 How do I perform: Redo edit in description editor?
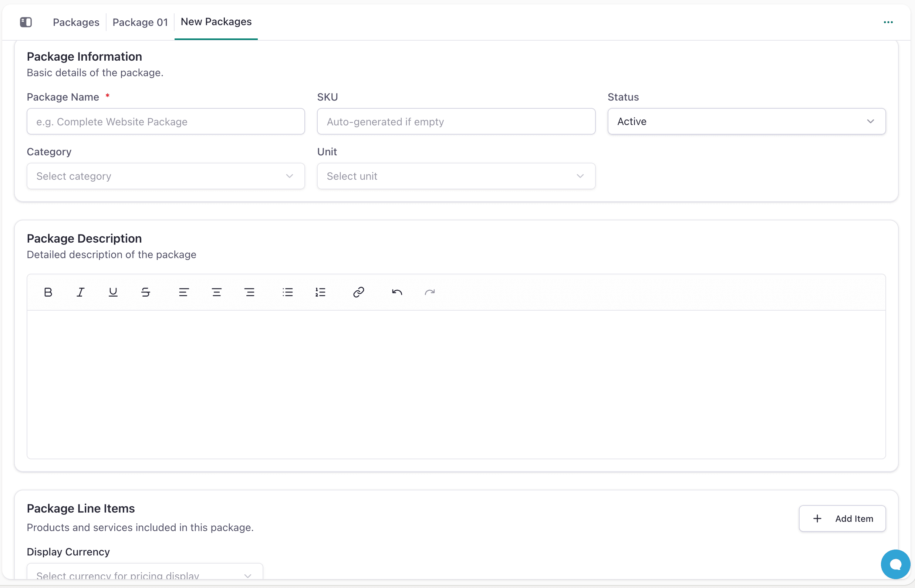(x=430, y=292)
